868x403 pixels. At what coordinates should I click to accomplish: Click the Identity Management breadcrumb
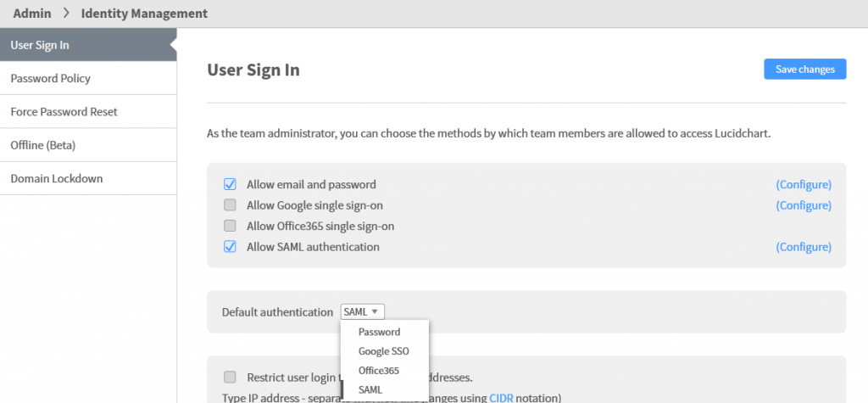click(144, 14)
